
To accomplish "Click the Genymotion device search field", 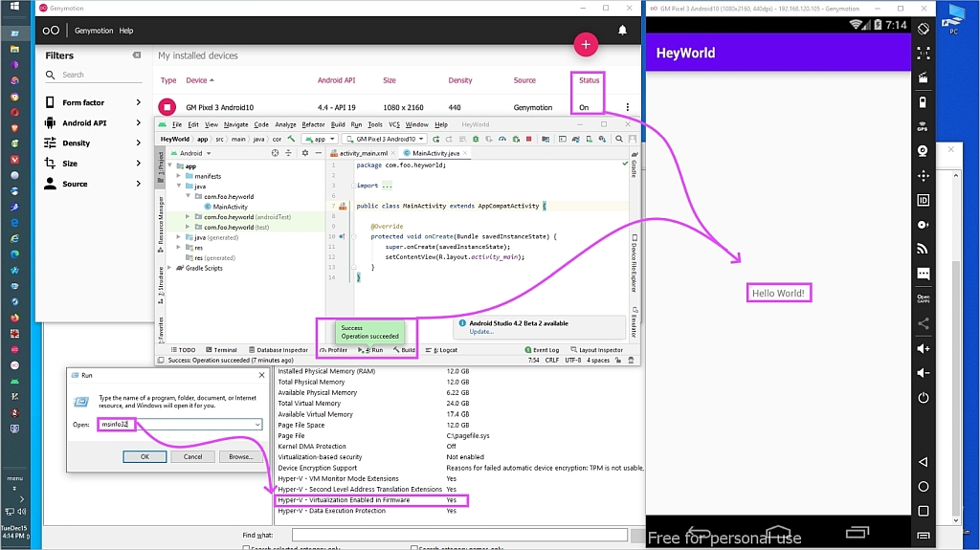I will [x=94, y=75].
